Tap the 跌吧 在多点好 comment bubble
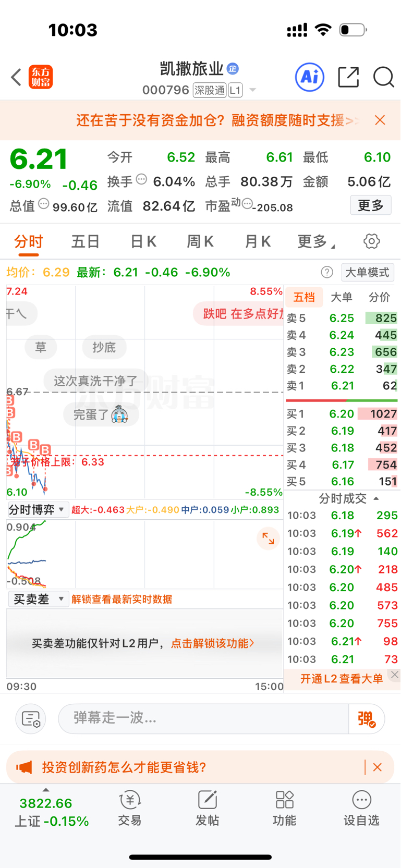Image resolution: width=401 pixels, height=868 pixels. point(239,314)
